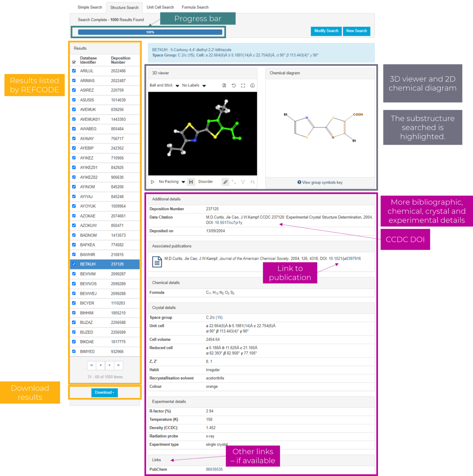Click the Modify Search button

click(326, 31)
